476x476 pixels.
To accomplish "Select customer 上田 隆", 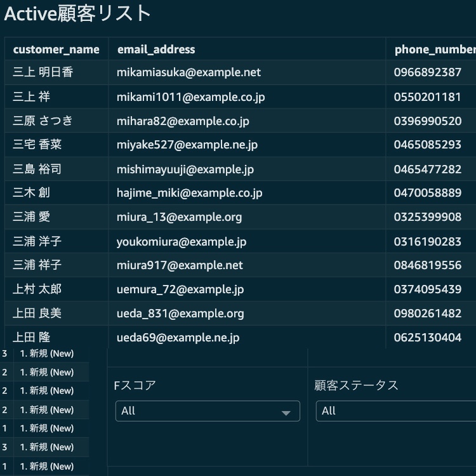I will (x=31, y=338).
